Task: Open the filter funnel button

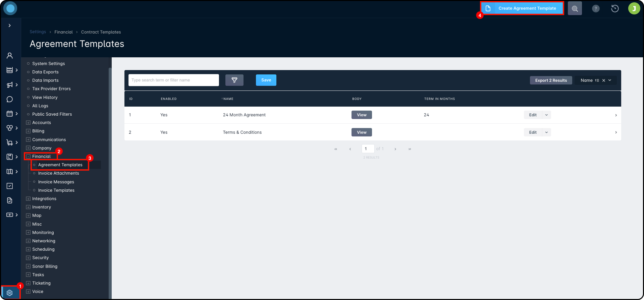Action: point(234,80)
